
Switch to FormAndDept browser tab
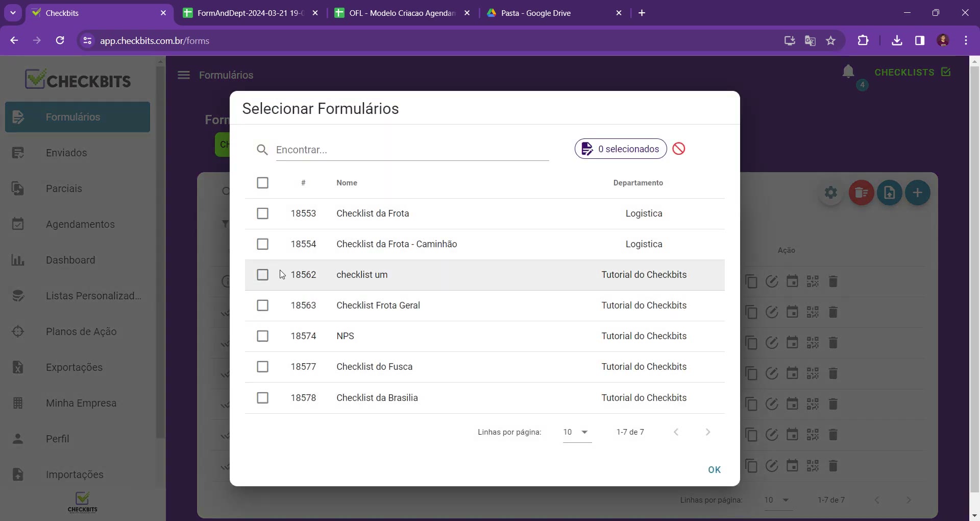(251, 13)
